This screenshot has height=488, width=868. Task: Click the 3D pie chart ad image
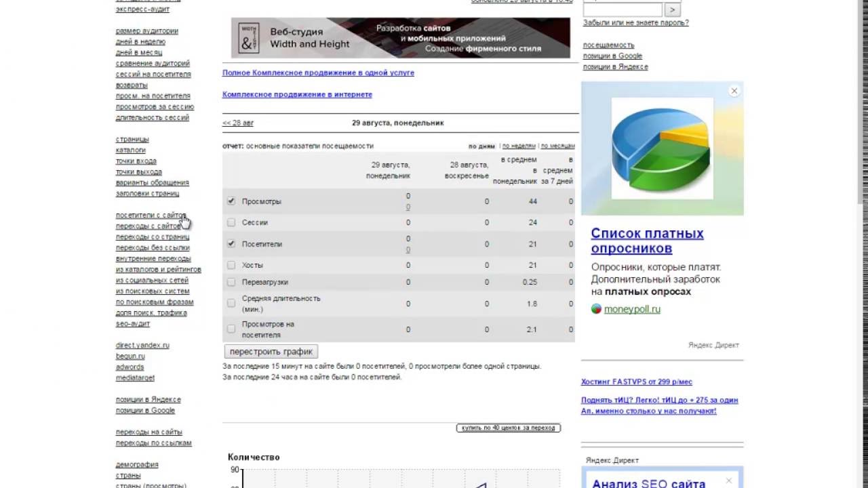662,148
